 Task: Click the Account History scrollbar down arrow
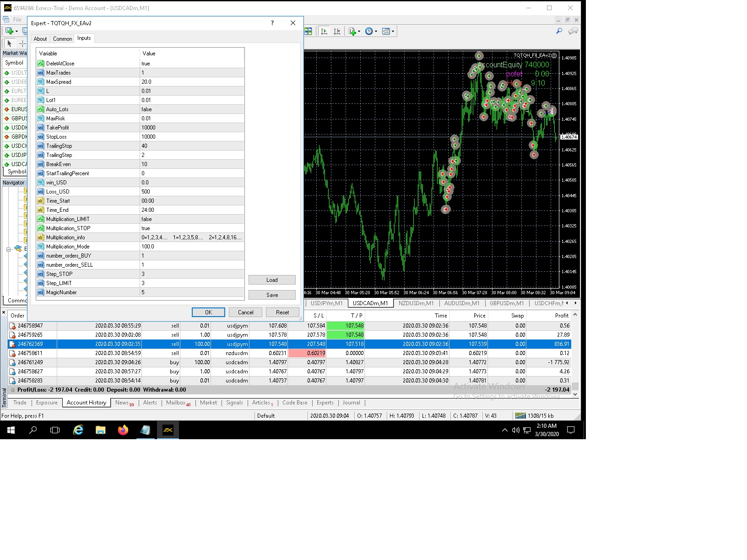575,394
